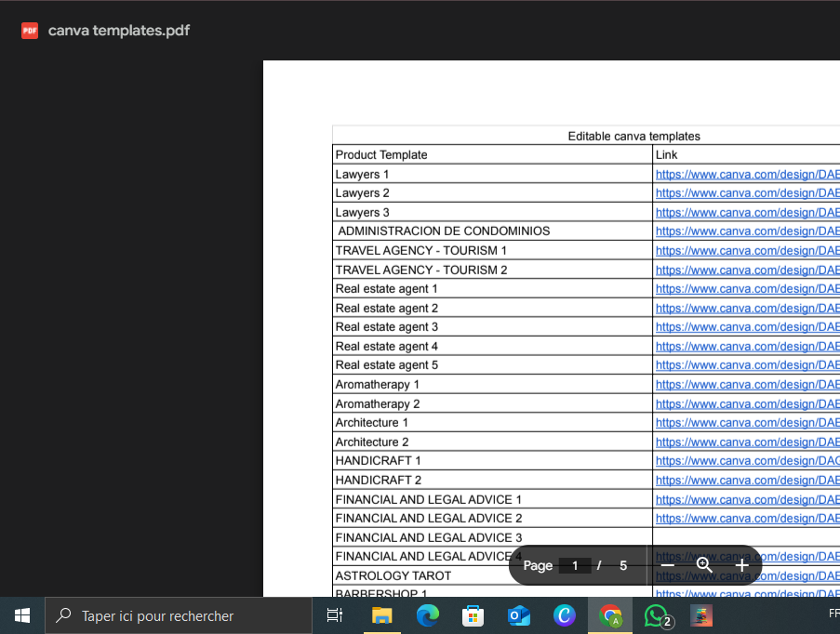840x634 pixels.
Task: Click the page number field showing 1
Action: [x=575, y=565]
